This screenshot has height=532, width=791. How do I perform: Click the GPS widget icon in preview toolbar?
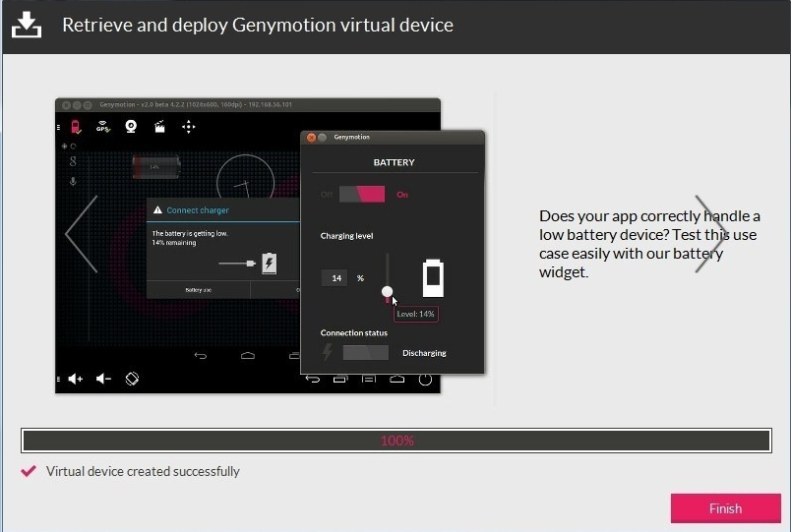pyautogui.click(x=103, y=127)
